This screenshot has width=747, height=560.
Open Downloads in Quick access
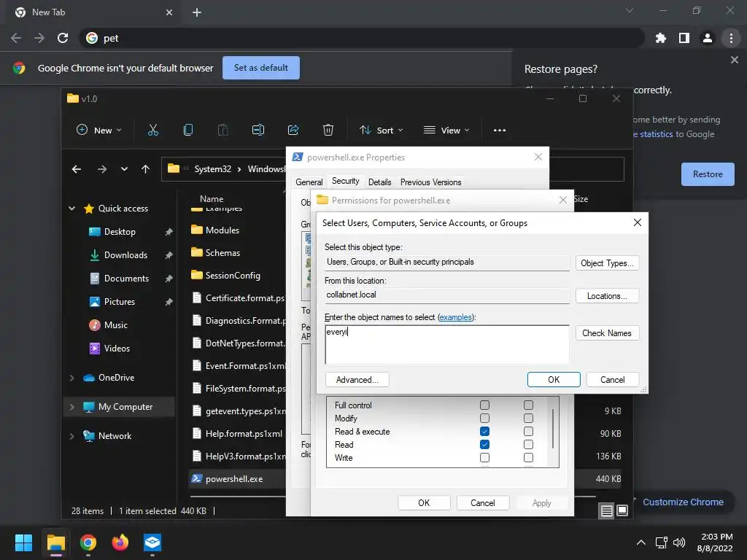pos(125,255)
